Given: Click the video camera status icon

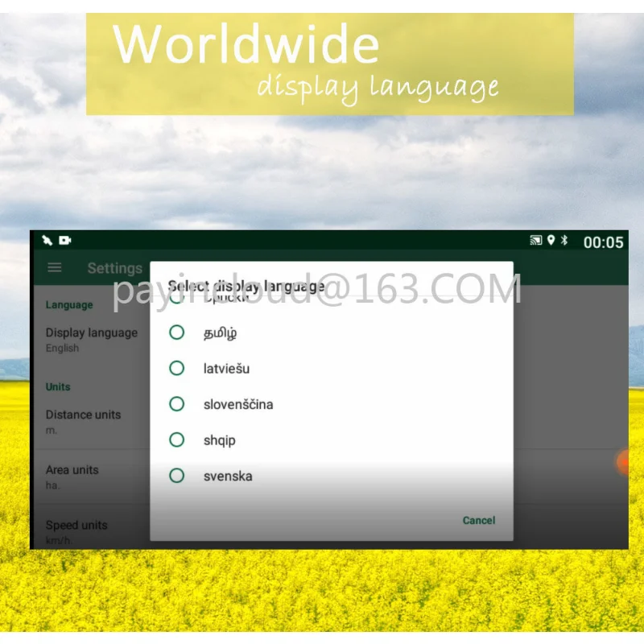Looking at the screenshot, I should [x=65, y=240].
